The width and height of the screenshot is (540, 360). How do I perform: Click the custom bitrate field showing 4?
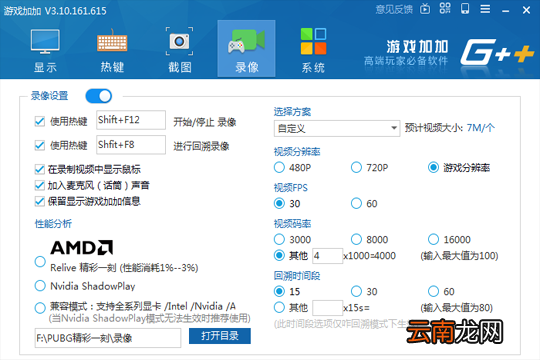click(328, 256)
